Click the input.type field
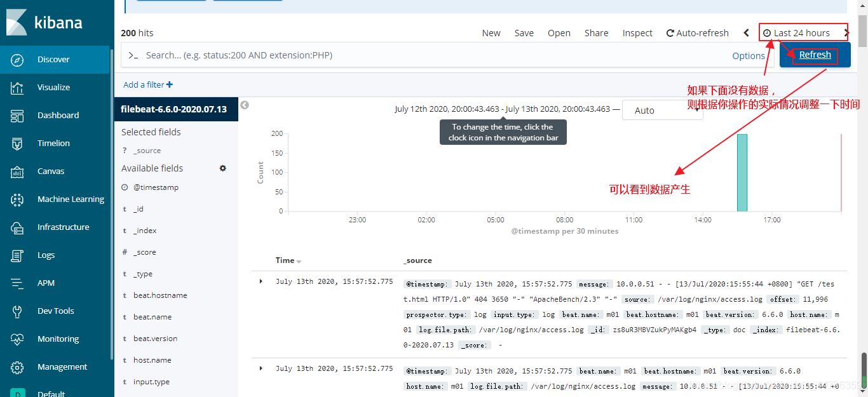The image size is (868, 397). coord(151,382)
